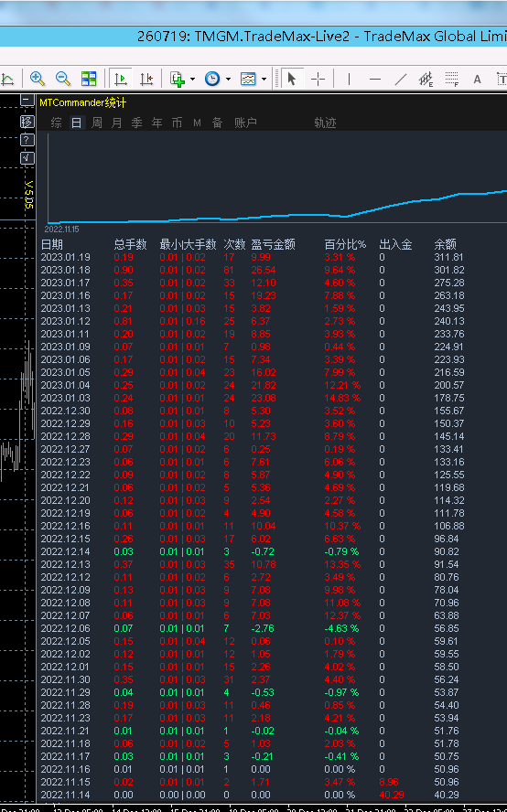Viewport: 507px width, 812px height.
Task: Toggle the chart shift icon
Action: click(x=146, y=79)
